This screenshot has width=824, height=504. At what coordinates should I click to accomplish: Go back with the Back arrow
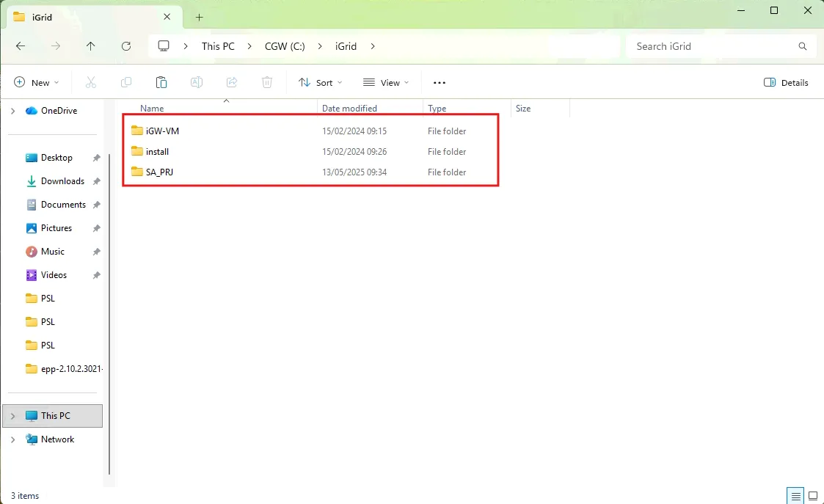click(21, 46)
